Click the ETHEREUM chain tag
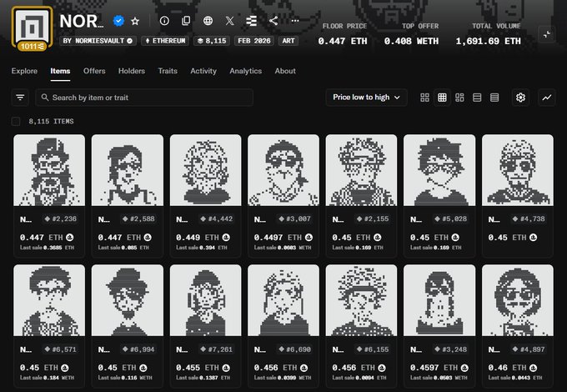 coord(165,41)
